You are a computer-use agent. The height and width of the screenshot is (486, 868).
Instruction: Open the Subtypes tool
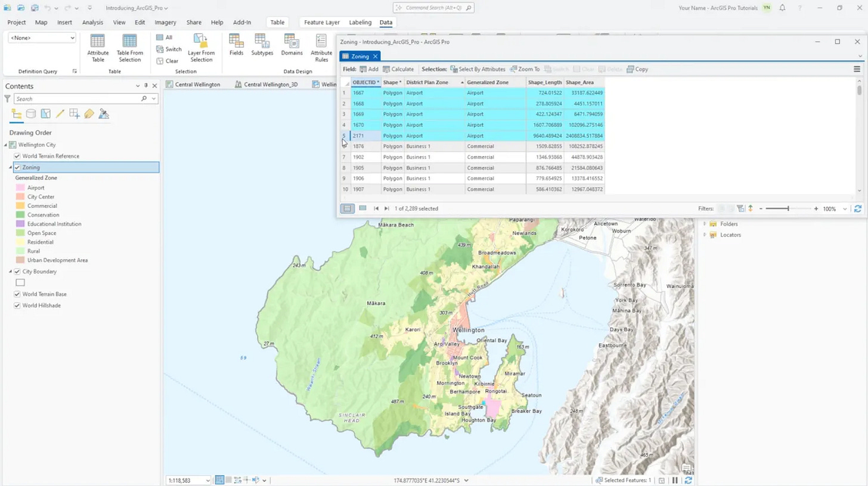point(262,45)
